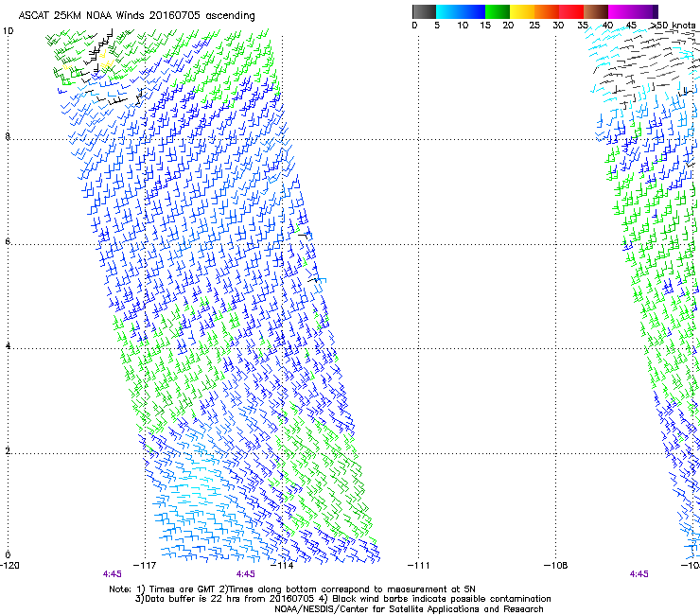This screenshot has height=615, width=700.
Task: Click the latitude label '8' on the axis
Action: [x=8, y=136]
